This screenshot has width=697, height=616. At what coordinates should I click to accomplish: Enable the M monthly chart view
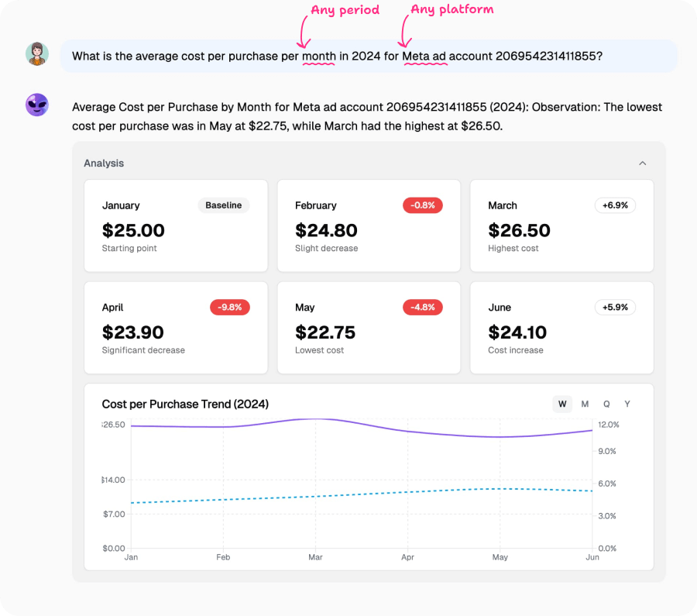[584, 404]
